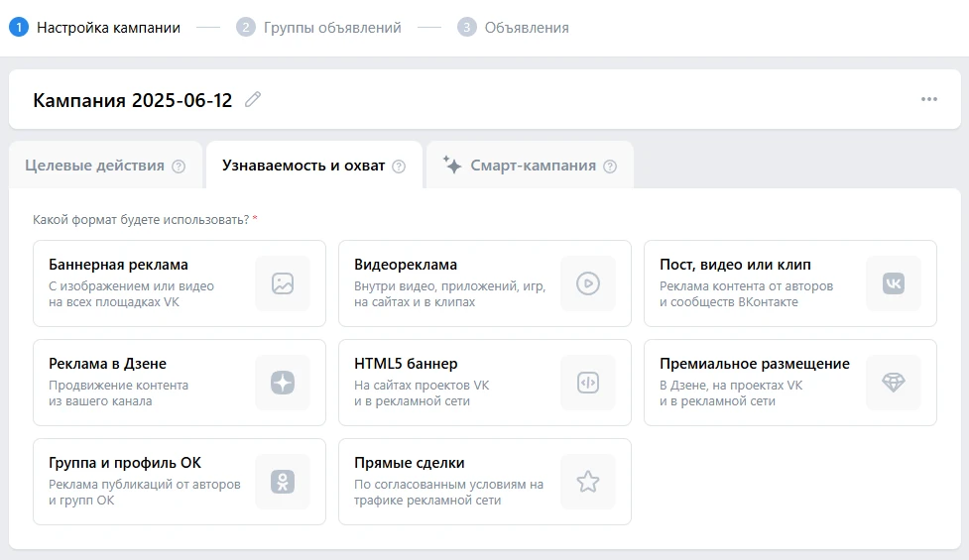Switch to the Целевые действия tab
Screen dimensions: 969x560
(94, 166)
